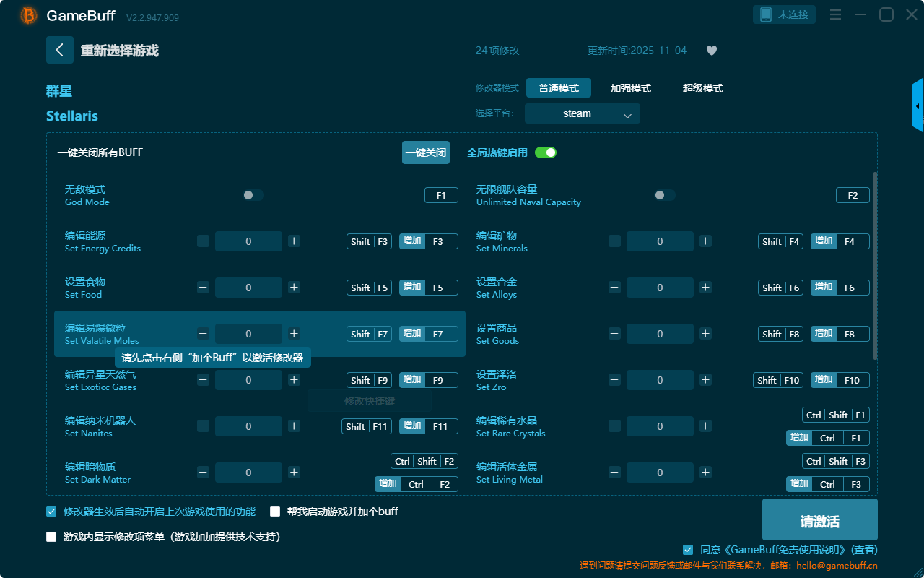Expand the right-edge side panel arrow
The image size is (924, 578).
[x=918, y=105]
